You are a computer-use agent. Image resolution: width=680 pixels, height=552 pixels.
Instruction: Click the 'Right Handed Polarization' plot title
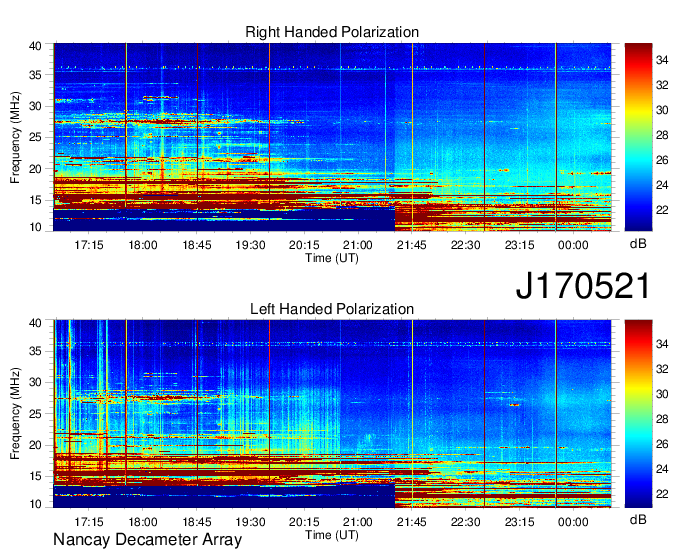tap(332, 32)
